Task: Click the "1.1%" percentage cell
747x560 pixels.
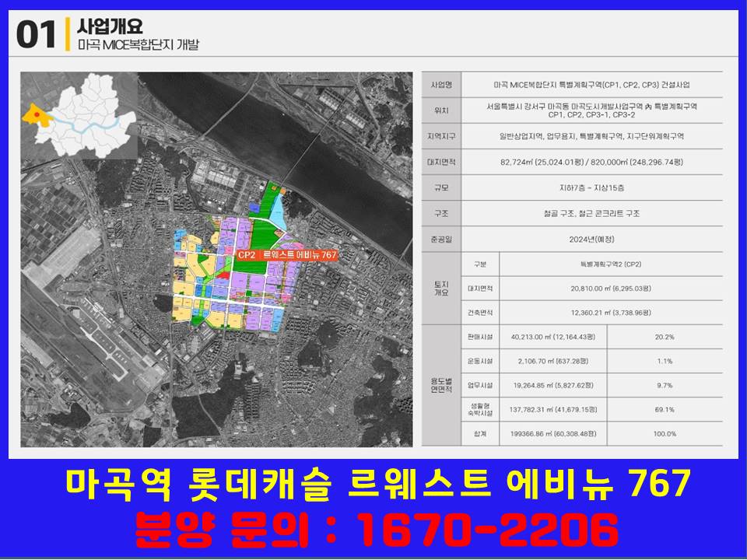Action: [x=665, y=361]
